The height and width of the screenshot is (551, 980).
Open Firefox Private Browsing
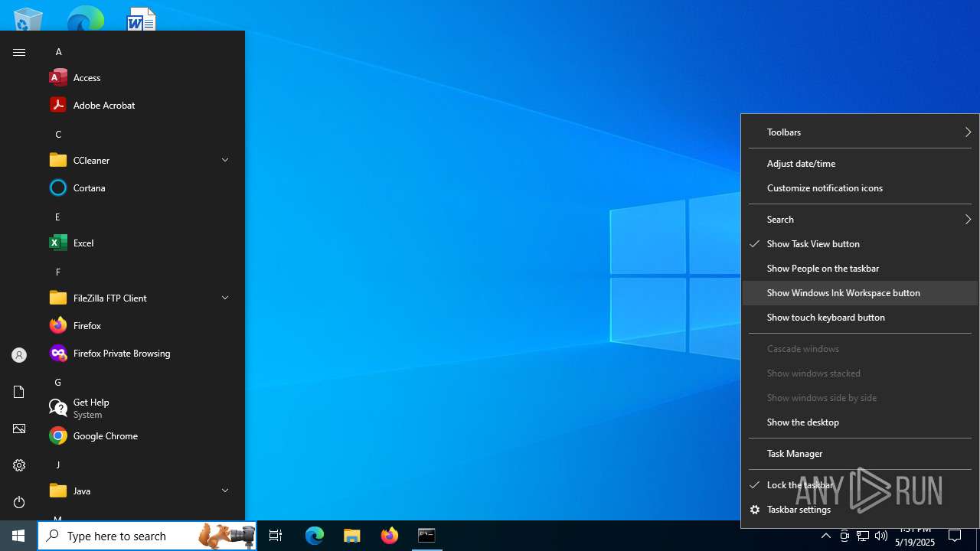tap(141, 353)
